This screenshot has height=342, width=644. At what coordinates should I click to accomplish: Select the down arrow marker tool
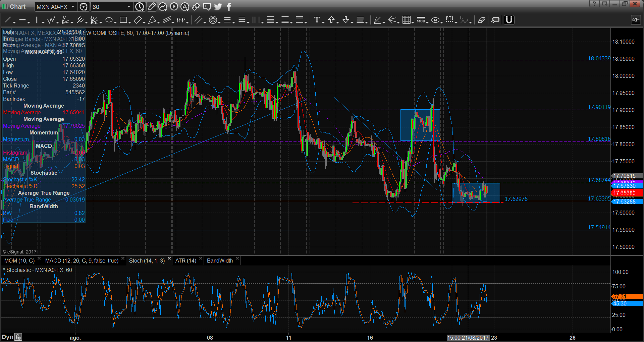point(346,20)
